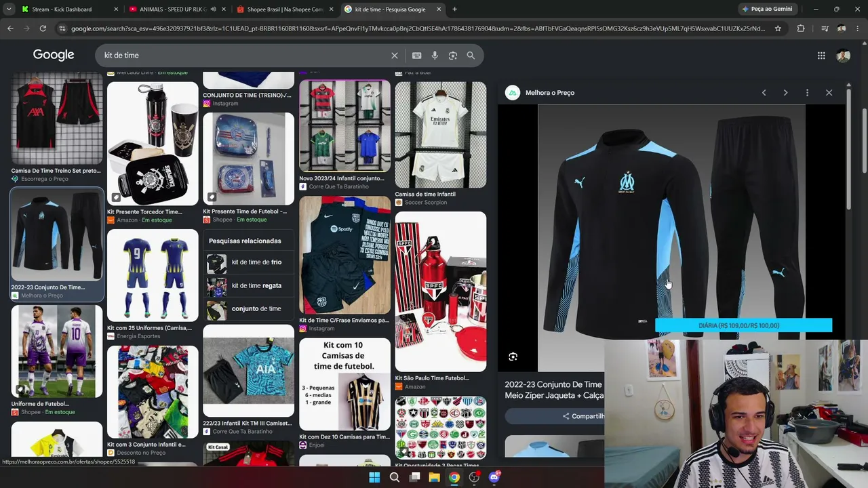Search inside the image with Lens button
Image resolution: width=868 pixels, height=488 pixels.
pyautogui.click(x=513, y=357)
